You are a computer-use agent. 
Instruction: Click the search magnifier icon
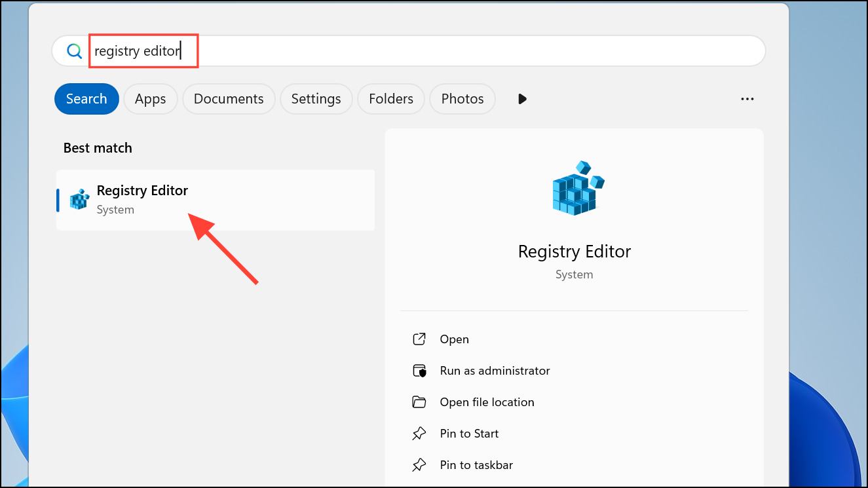pyautogui.click(x=75, y=51)
